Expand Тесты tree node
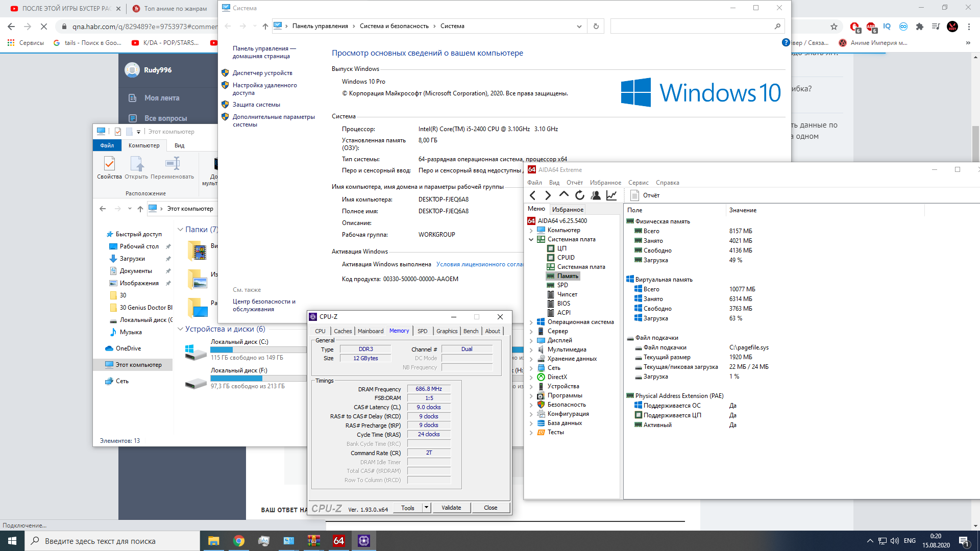The width and height of the screenshot is (980, 551). pos(531,432)
